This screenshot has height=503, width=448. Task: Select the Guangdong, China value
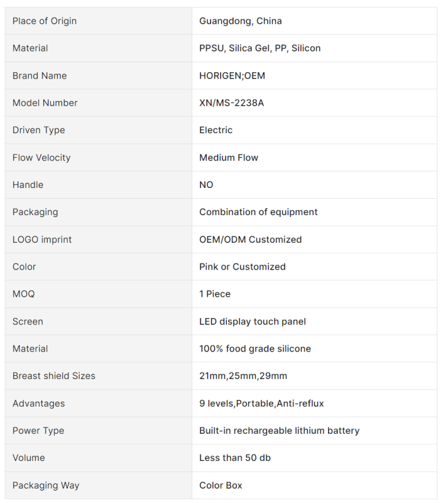click(241, 21)
